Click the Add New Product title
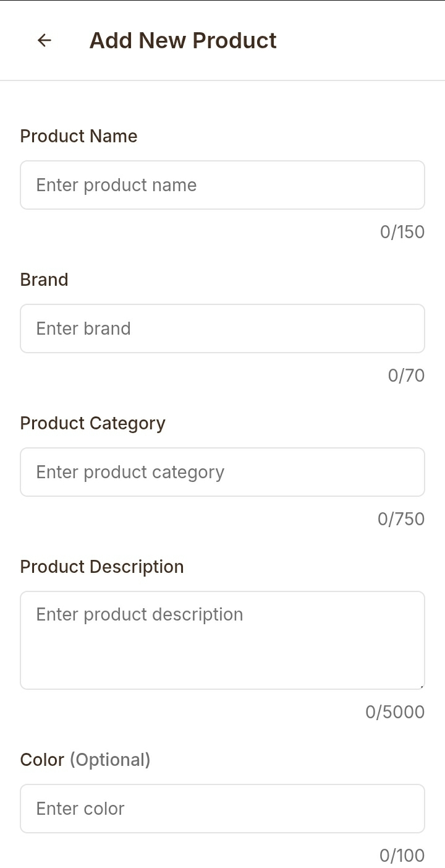445x868 pixels. (x=183, y=40)
